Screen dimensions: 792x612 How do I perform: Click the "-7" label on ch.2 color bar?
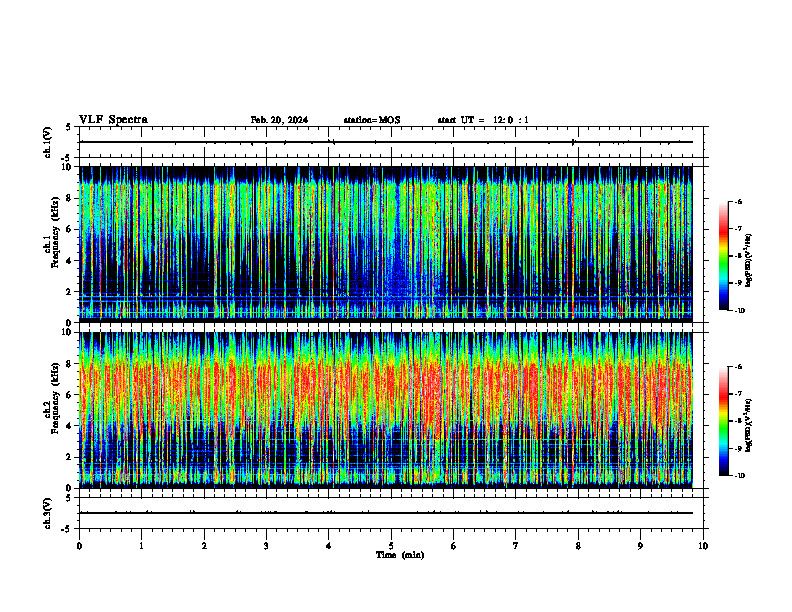pos(738,394)
